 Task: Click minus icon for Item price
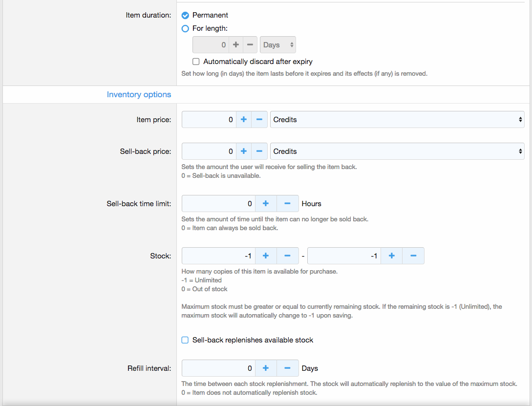pyautogui.click(x=259, y=119)
